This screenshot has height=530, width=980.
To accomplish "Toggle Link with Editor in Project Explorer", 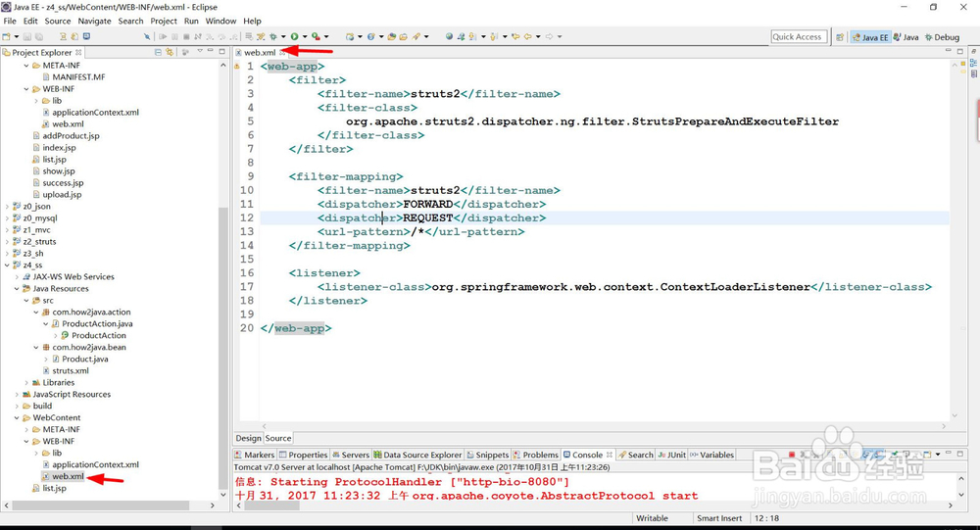I will pos(169,53).
